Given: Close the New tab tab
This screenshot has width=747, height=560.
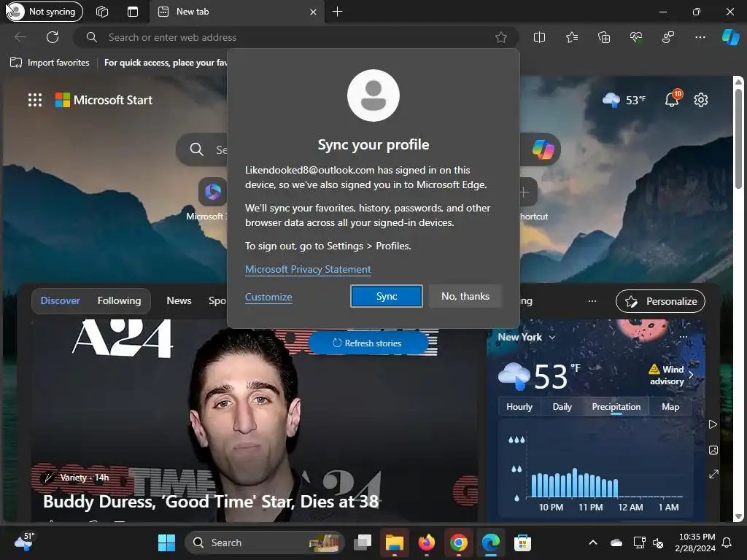Looking at the screenshot, I should pyautogui.click(x=313, y=12).
